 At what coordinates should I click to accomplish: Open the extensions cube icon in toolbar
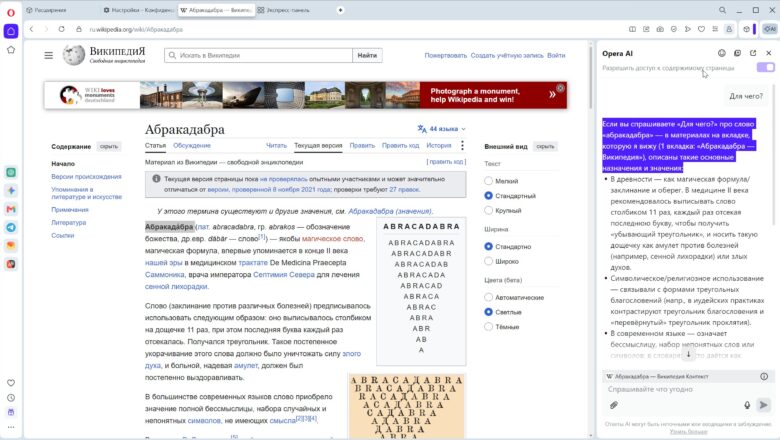click(746, 29)
